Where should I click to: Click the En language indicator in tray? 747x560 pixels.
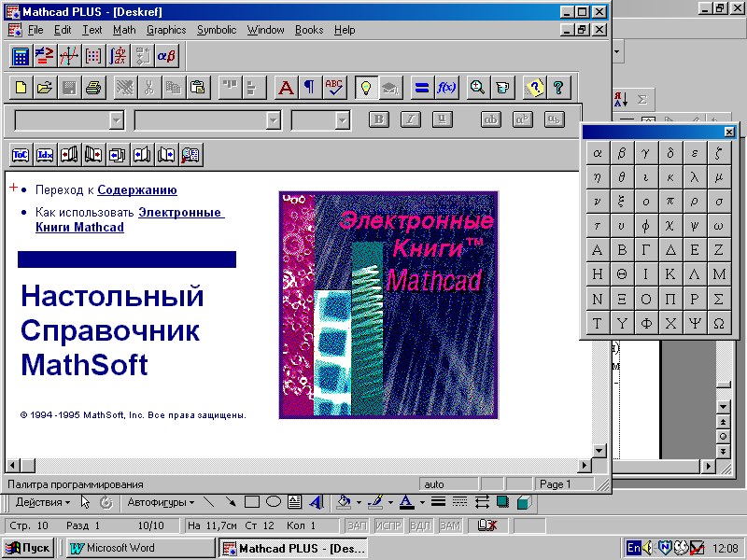pos(633,548)
